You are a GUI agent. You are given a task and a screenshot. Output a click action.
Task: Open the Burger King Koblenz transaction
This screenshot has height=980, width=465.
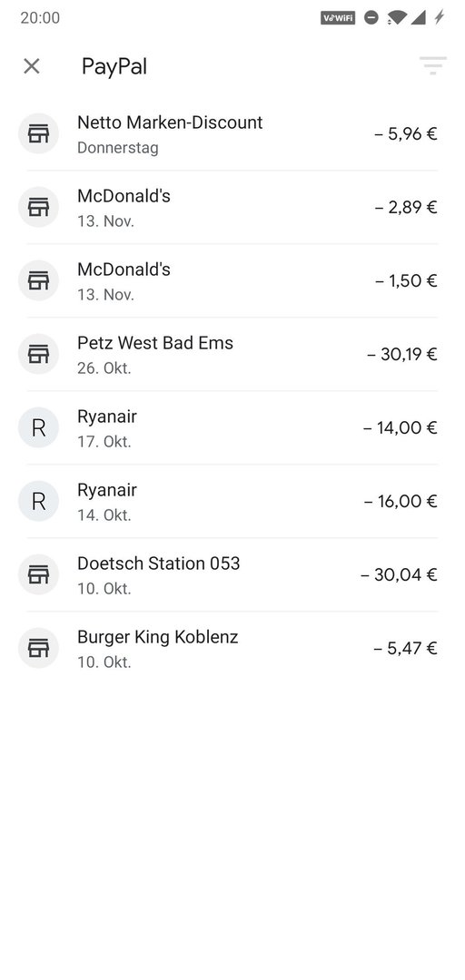[232, 648]
